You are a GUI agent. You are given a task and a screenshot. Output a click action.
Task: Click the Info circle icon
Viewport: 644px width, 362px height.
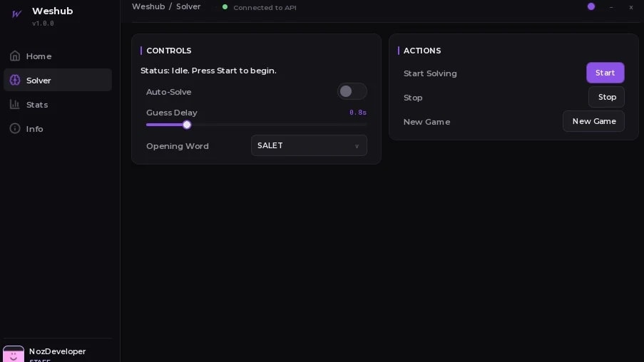pos(15,128)
